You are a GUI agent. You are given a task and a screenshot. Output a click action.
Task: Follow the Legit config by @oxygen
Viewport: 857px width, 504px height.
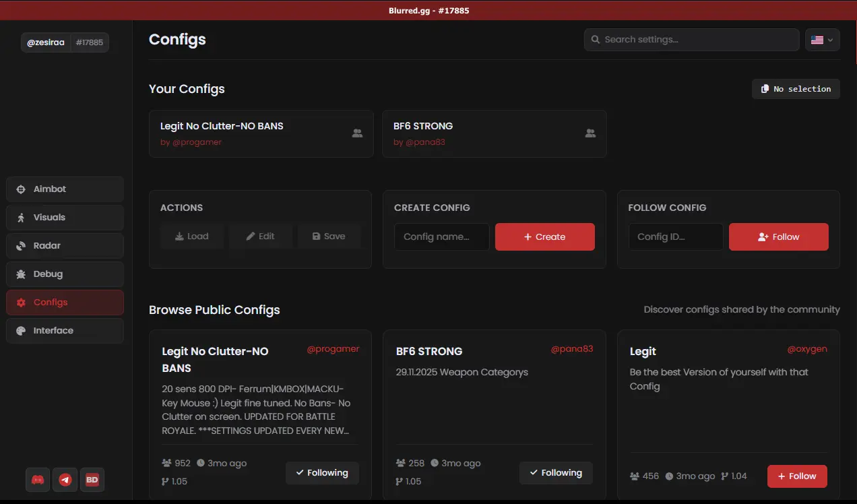(796, 476)
